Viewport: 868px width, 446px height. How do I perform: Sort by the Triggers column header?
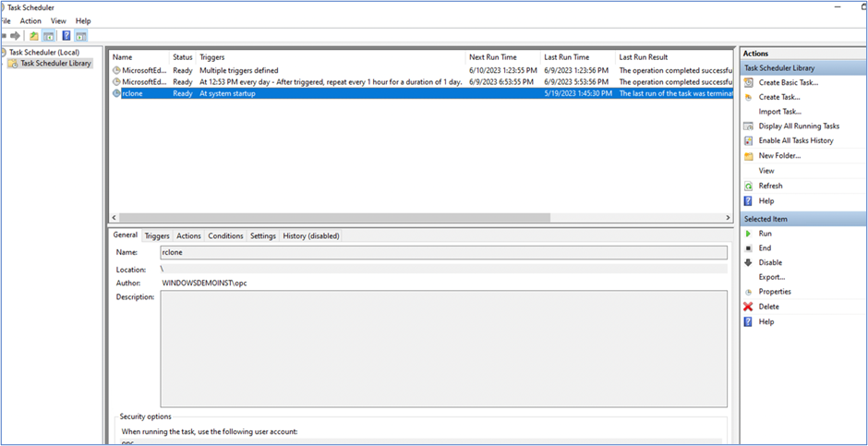click(331, 57)
